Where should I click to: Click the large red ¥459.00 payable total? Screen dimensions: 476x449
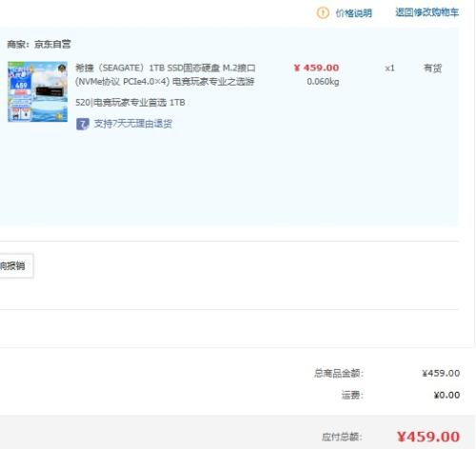point(428,437)
